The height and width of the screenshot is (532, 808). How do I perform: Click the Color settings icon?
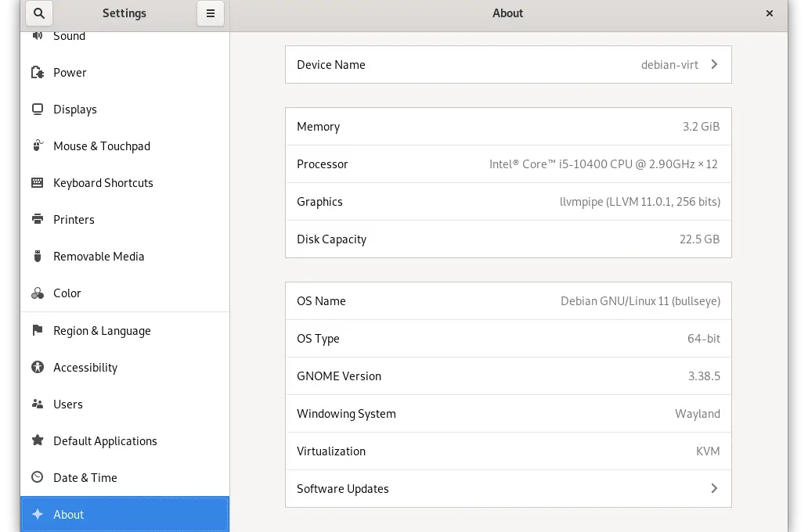[x=38, y=293]
